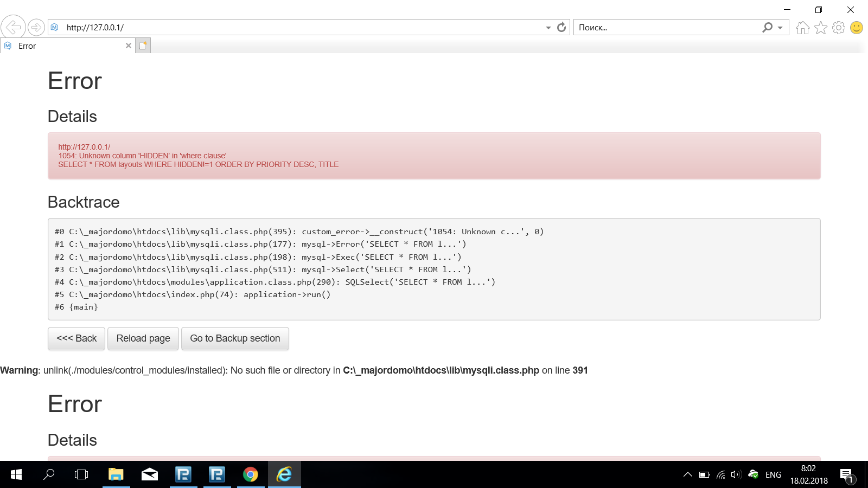Click the magnifier icon in the search box
The height and width of the screenshot is (488, 868).
click(x=767, y=27)
